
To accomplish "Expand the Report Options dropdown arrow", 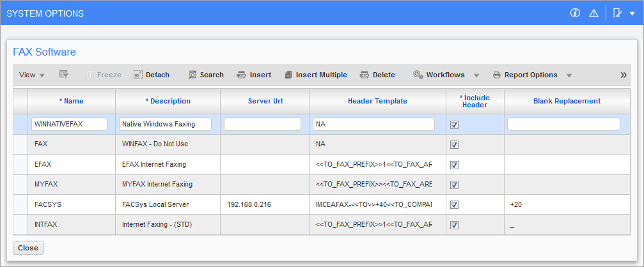I will [x=569, y=75].
